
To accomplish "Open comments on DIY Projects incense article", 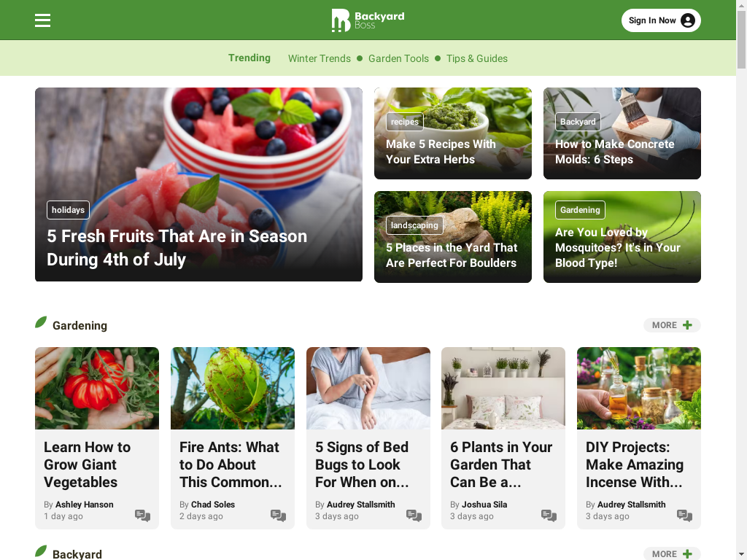I will pos(684,516).
